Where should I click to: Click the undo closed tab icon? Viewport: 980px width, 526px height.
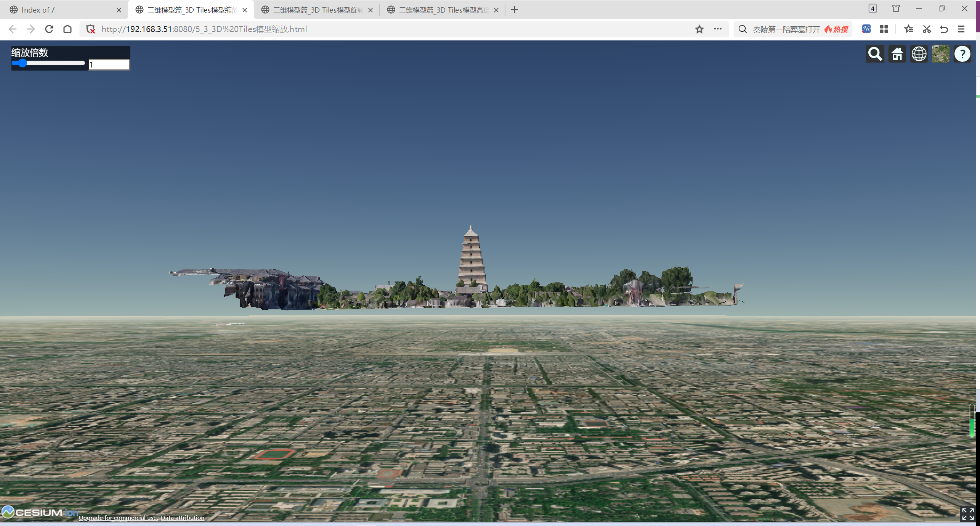coord(944,29)
